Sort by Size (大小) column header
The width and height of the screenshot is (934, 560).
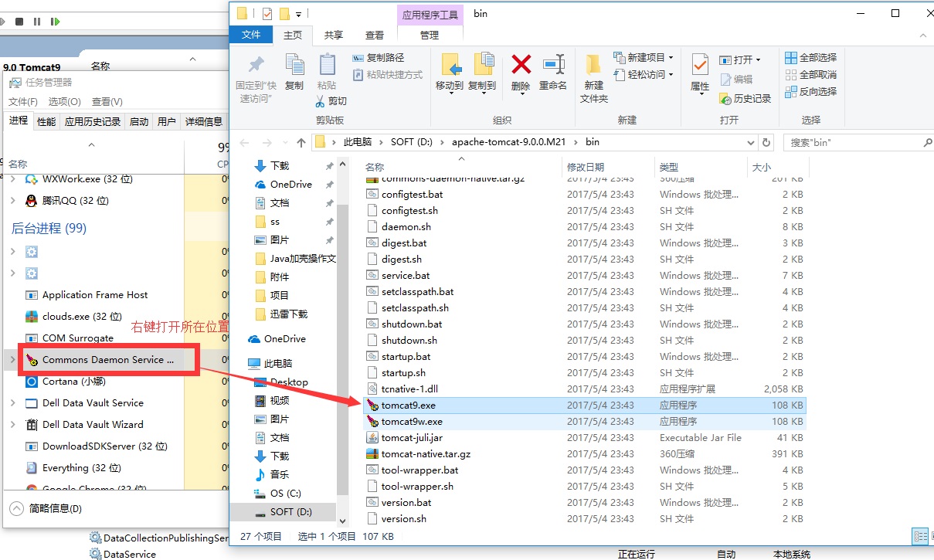761,168
